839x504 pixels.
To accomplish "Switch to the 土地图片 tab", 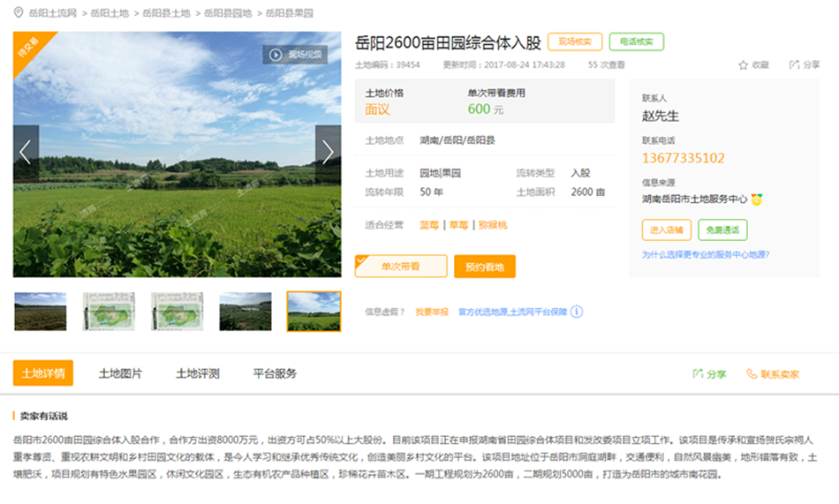I will coord(120,373).
